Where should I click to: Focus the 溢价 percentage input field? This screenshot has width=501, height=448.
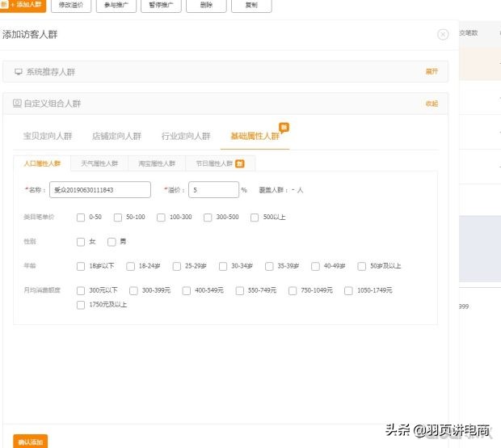coord(213,189)
